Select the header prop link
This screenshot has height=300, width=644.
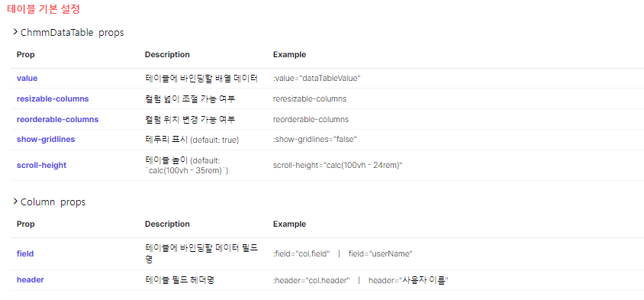point(31,279)
